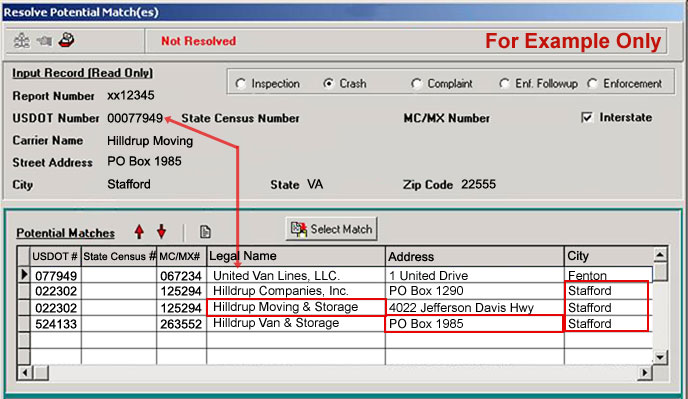Click the Zip Code value 22555
Image resolution: width=688 pixels, height=399 pixels.
click(478, 184)
